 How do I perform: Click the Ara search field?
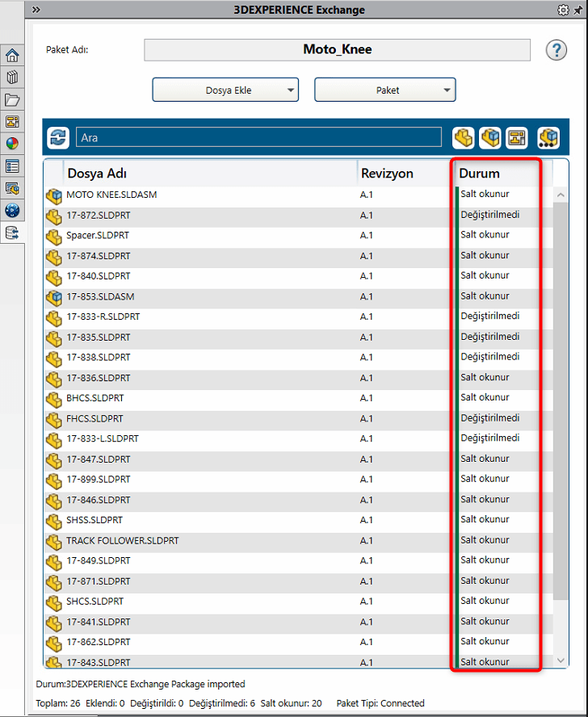tap(258, 137)
